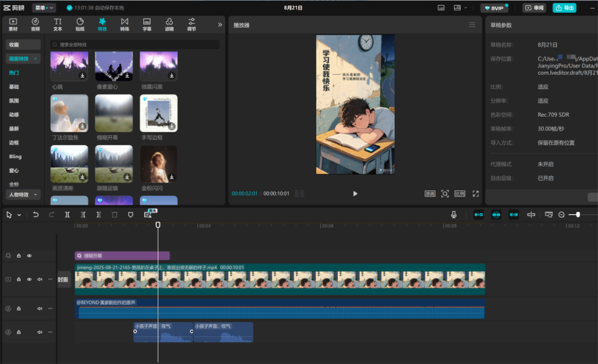Open the 滤镜 filters tab
The width and height of the screenshot is (598, 364).
(x=169, y=24)
